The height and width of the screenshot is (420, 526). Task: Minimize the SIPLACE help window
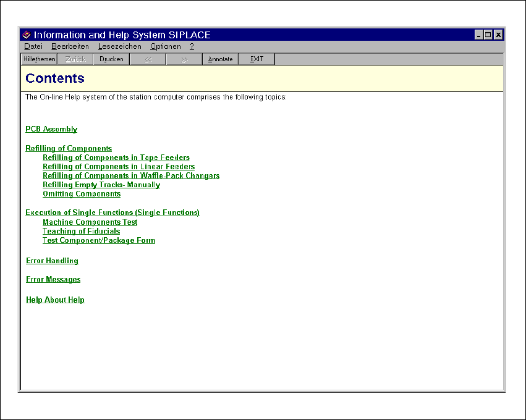(x=479, y=35)
